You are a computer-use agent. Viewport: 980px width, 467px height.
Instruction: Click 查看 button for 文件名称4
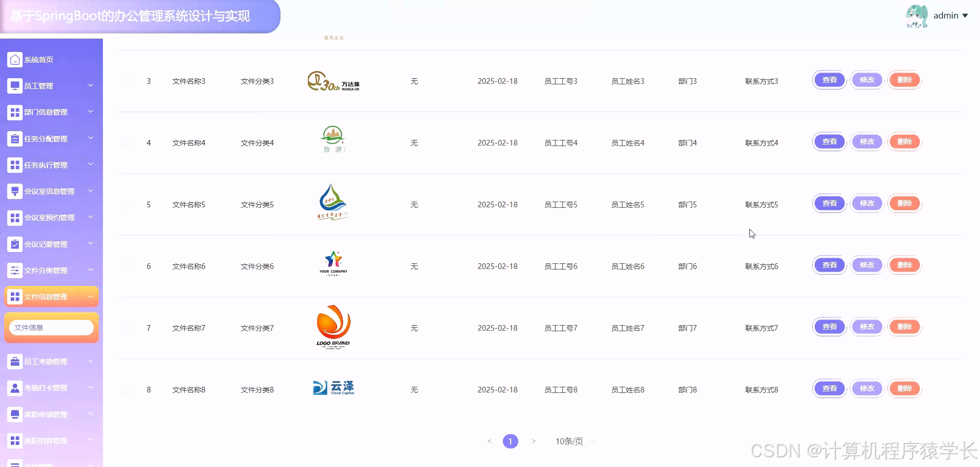pyautogui.click(x=829, y=141)
